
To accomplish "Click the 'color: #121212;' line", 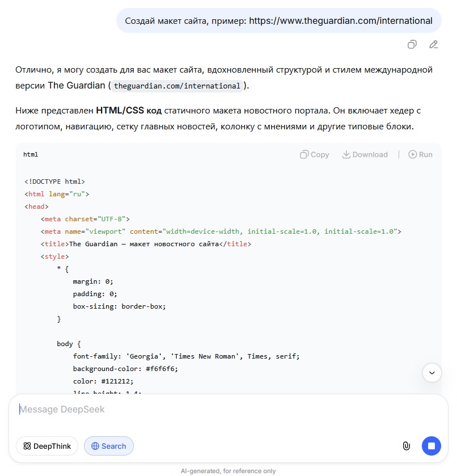I will 103,381.
